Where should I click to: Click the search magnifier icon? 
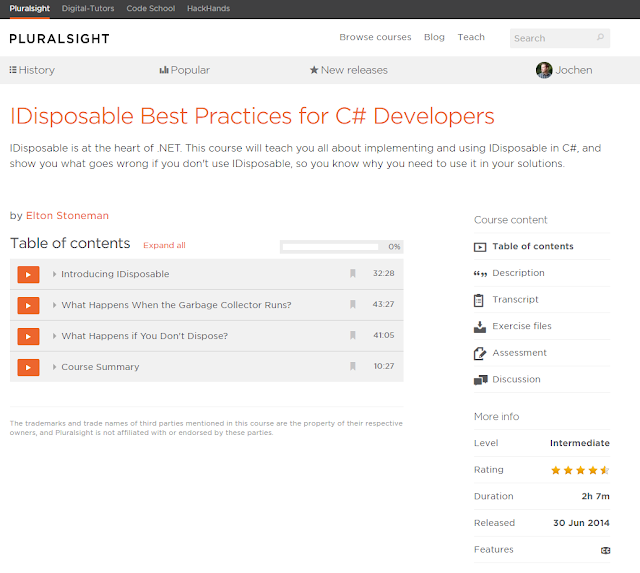[600, 38]
